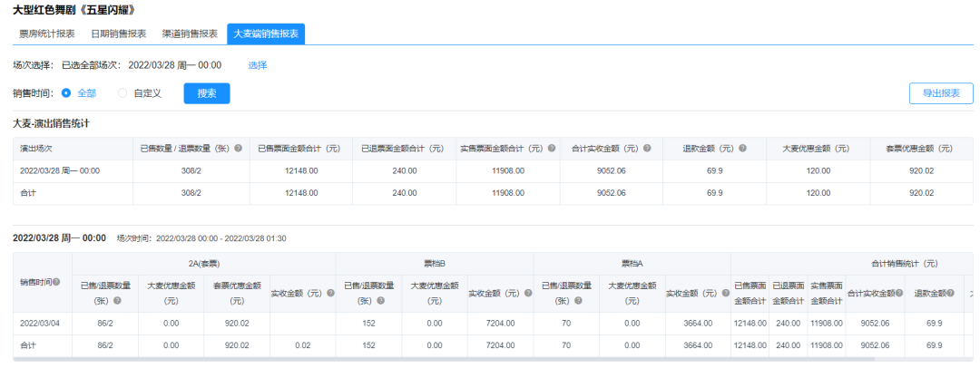Click 0.02 in bottom table 合计 row
Image resolution: width=980 pixels, height=368 pixels.
click(302, 345)
